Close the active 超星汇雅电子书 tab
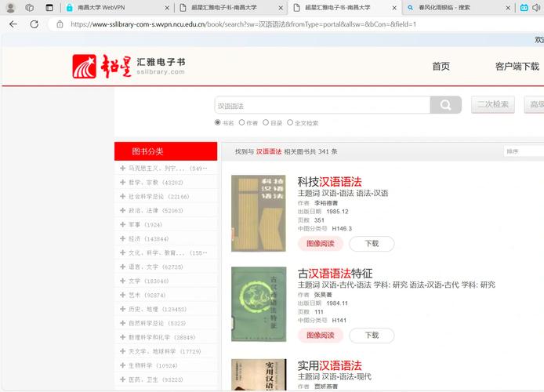Image resolution: width=544 pixels, height=392 pixels. coord(394,8)
